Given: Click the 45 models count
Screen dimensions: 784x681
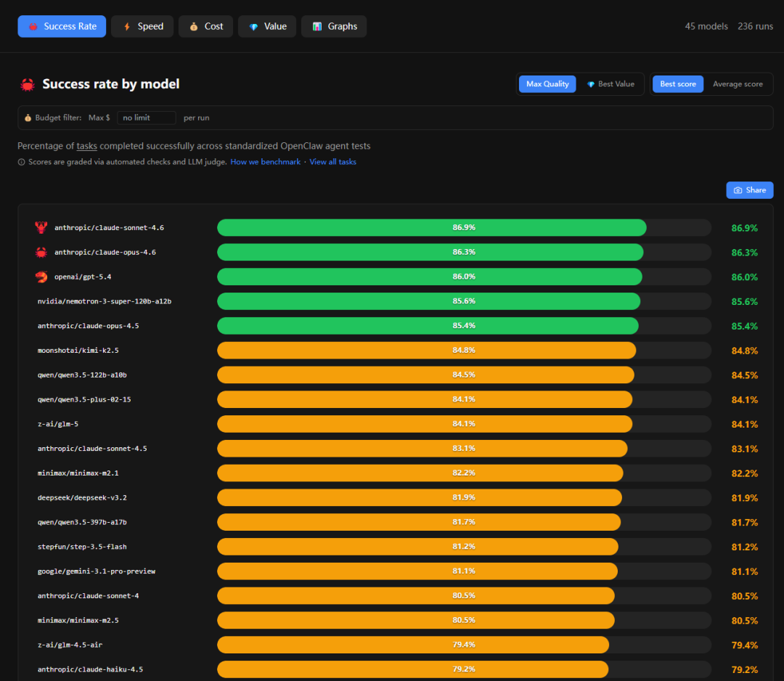Looking at the screenshot, I should (706, 27).
